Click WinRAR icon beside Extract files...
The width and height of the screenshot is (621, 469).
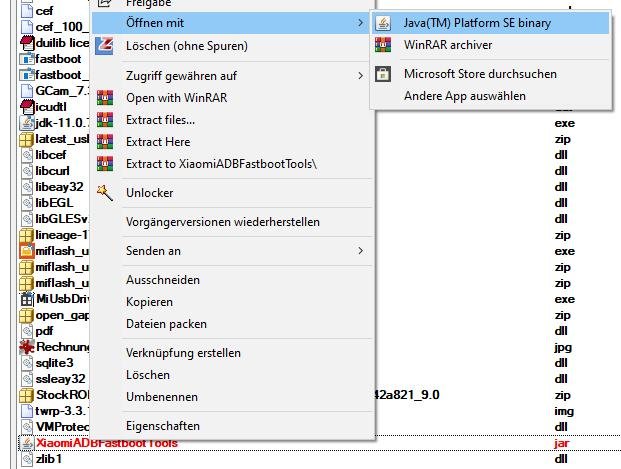click(105, 120)
